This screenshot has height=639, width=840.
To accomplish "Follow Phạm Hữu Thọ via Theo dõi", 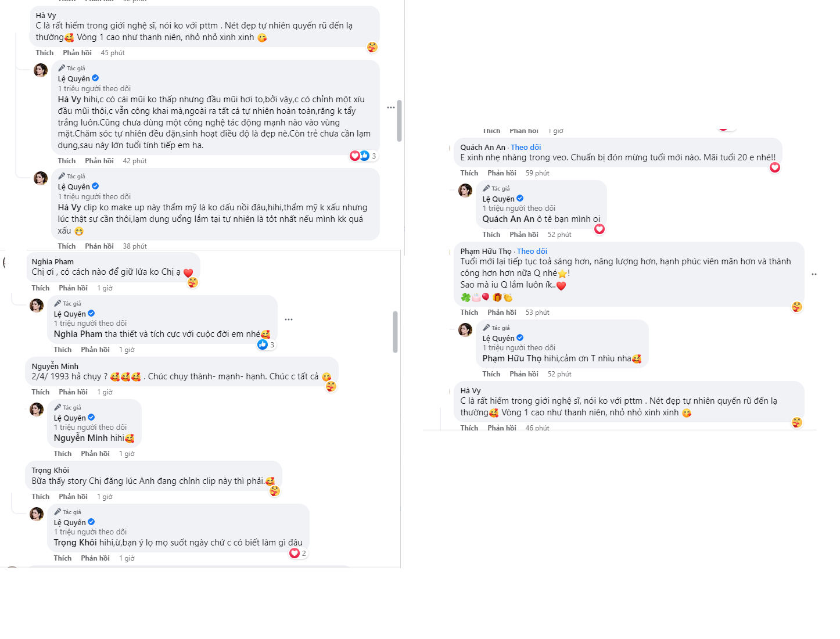I will (x=532, y=252).
